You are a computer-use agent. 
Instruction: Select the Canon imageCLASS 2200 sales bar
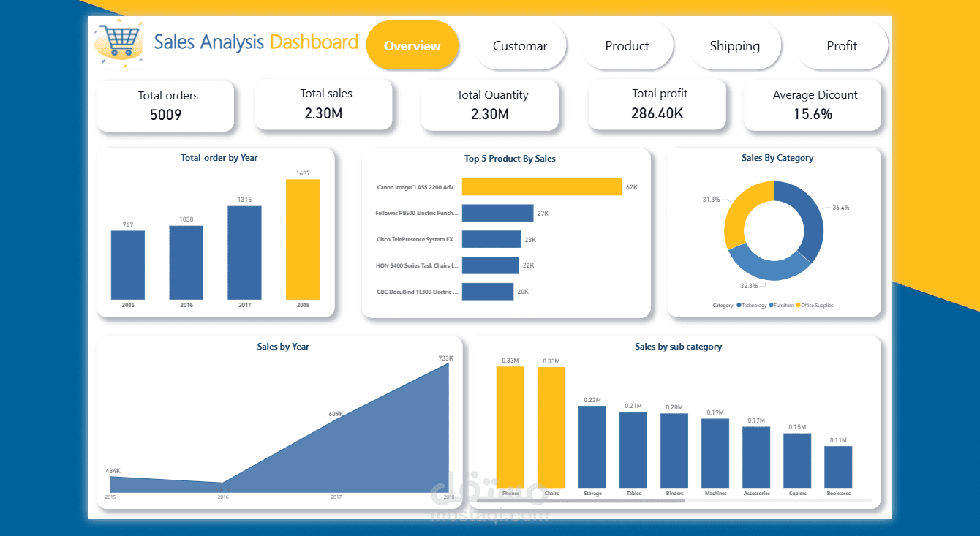click(x=541, y=186)
